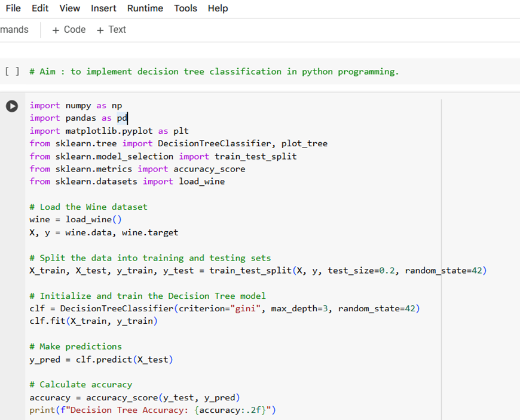Screen dimensions: 520x420
Task: Open the Edit menu
Action: pyautogui.click(x=40, y=8)
